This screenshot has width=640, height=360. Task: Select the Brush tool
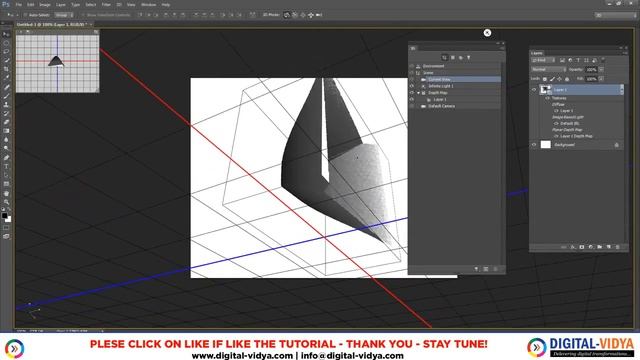click(x=6, y=96)
